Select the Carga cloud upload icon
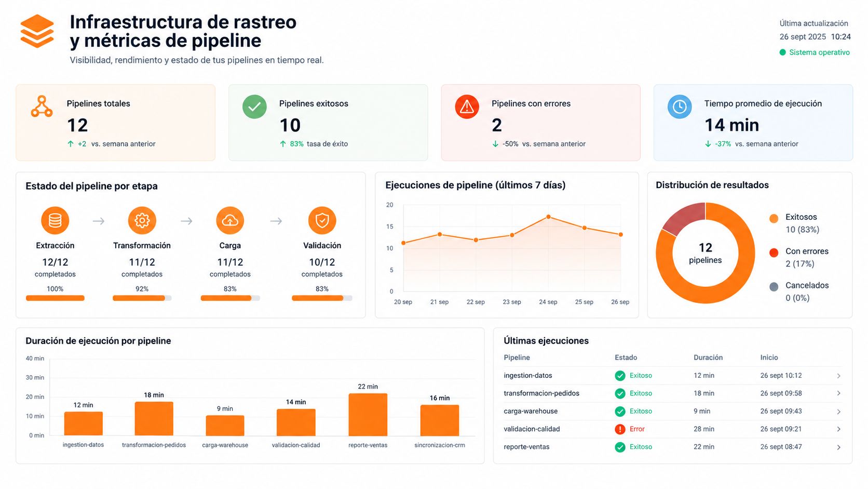 pos(230,220)
